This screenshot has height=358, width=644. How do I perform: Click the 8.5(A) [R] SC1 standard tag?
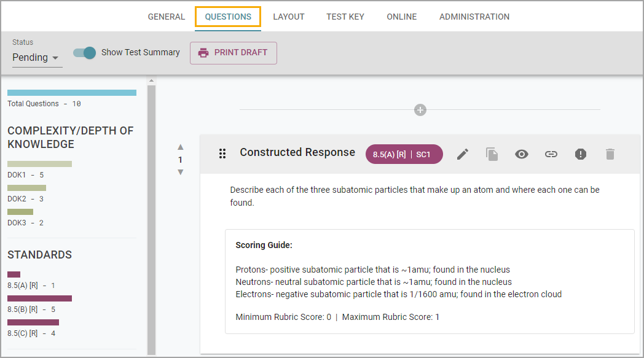[x=404, y=154]
